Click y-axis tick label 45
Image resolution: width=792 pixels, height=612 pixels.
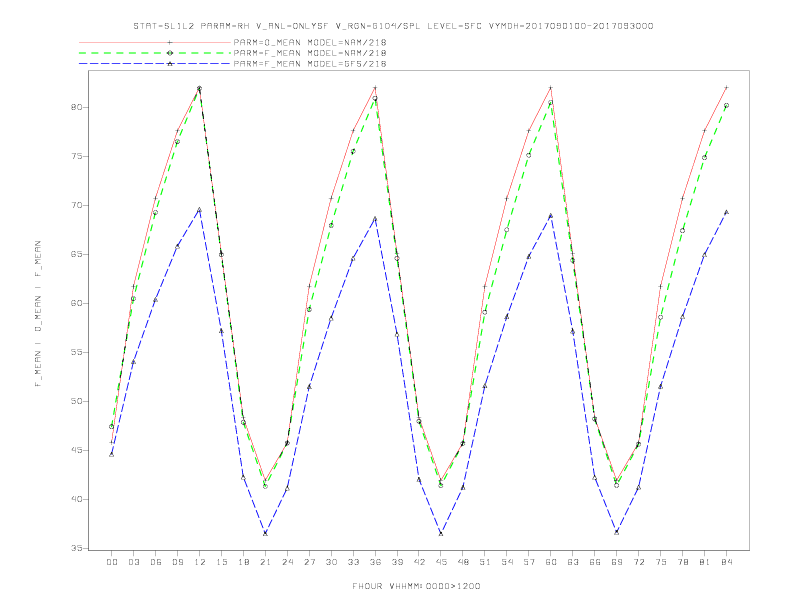pos(77,450)
